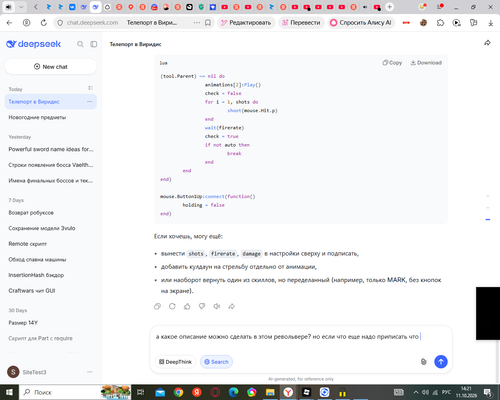The height and width of the screenshot is (400, 500).
Task: Dislike the response with the thumbs-down icon
Action: coord(202,306)
